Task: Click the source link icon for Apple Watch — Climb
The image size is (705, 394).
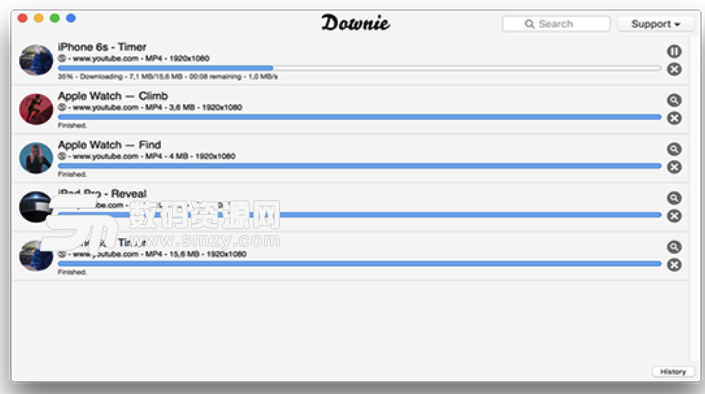Action: click(x=62, y=107)
